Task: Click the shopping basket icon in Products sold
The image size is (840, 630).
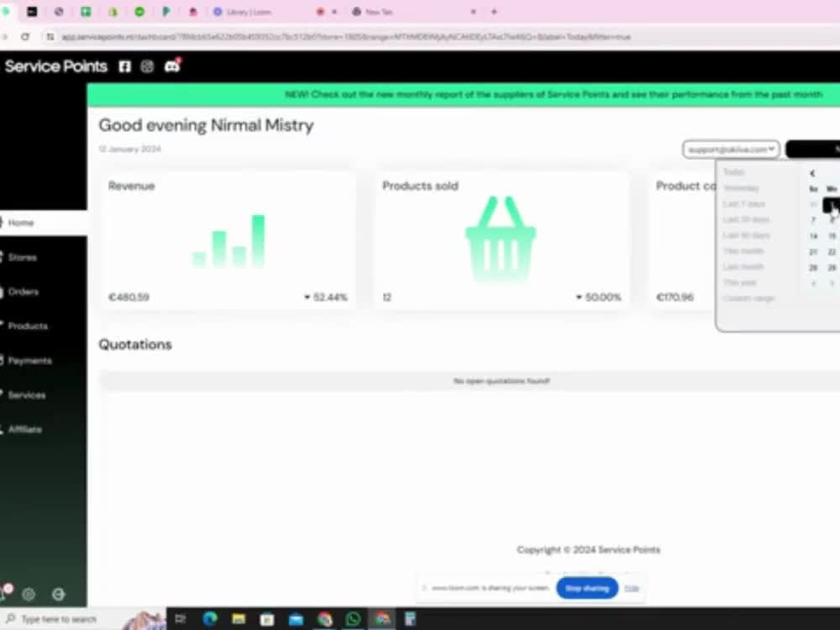Action: click(501, 239)
